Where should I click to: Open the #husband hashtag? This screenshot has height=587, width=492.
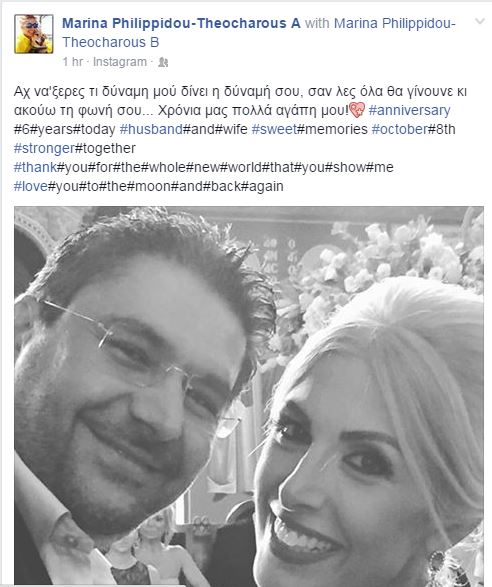[x=151, y=129]
